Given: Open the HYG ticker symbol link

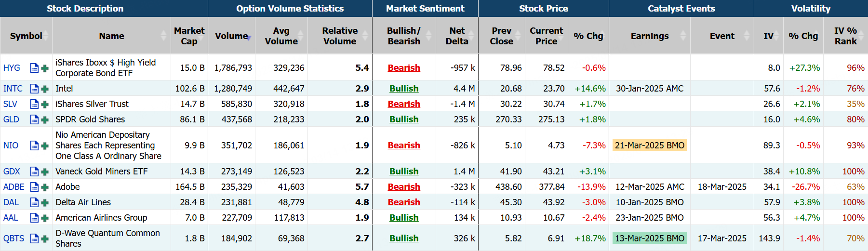Looking at the screenshot, I should tap(12, 68).
